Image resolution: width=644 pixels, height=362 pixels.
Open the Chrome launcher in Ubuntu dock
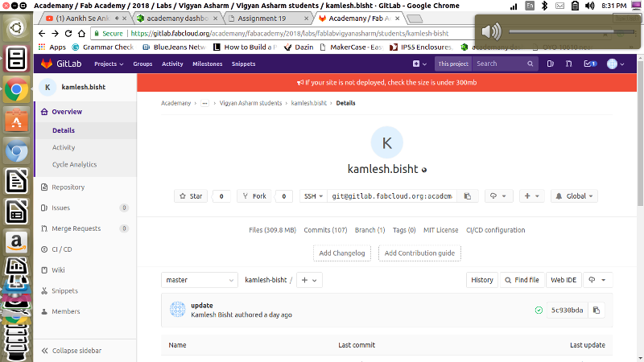click(16, 89)
